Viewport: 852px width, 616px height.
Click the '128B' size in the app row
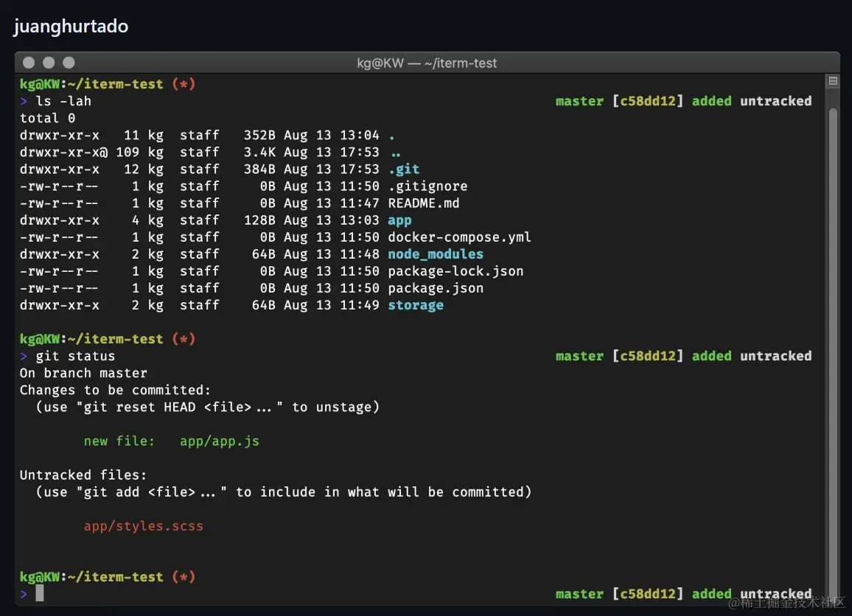tap(259, 220)
